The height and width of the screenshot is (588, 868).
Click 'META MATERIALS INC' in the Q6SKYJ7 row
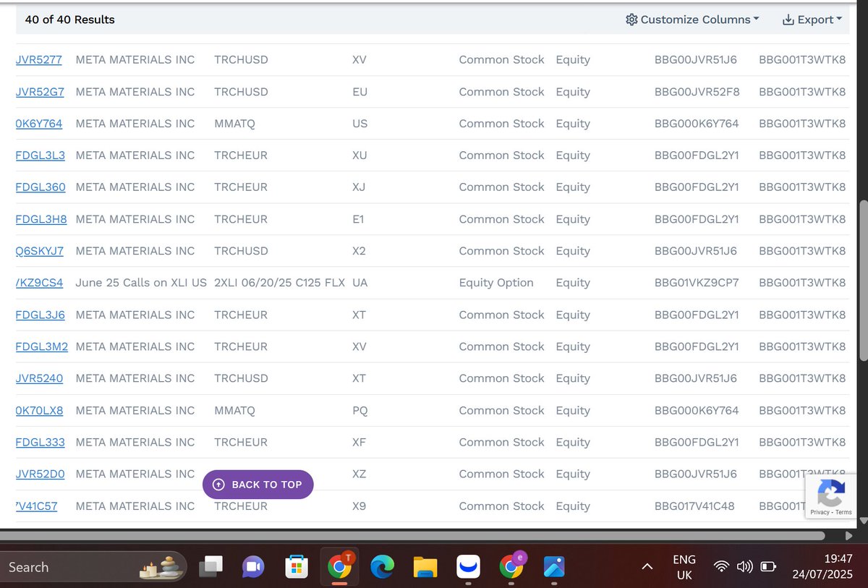135,251
